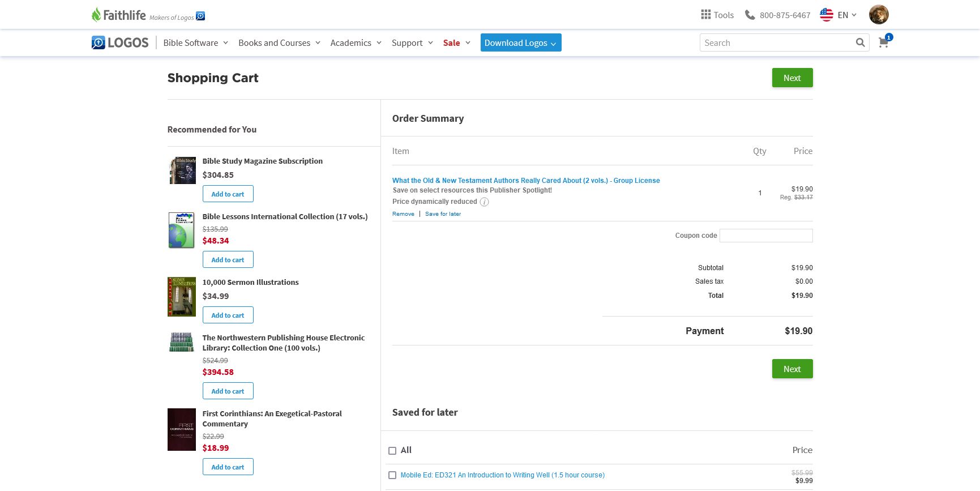The image size is (980, 491).
Task: Open 10,000 Sermon Illustrations title
Action: 250,283
